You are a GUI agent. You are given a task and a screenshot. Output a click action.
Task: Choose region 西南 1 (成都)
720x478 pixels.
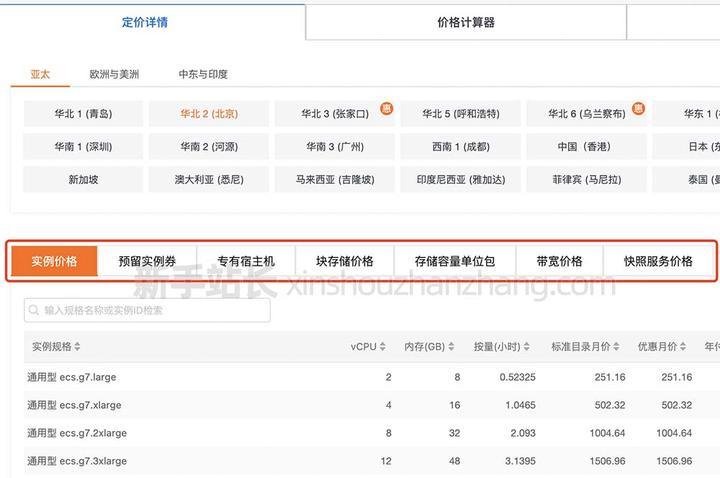(x=461, y=146)
